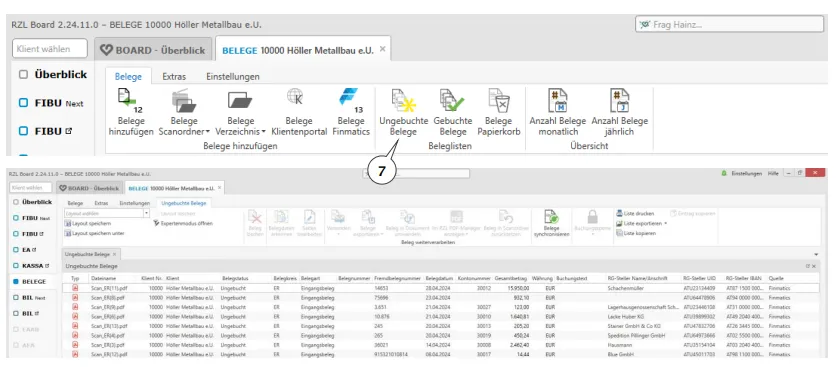This screenshot has width=837, height=367.
Task: Click Belege synchronisieren icon
Action: point(551,223)
